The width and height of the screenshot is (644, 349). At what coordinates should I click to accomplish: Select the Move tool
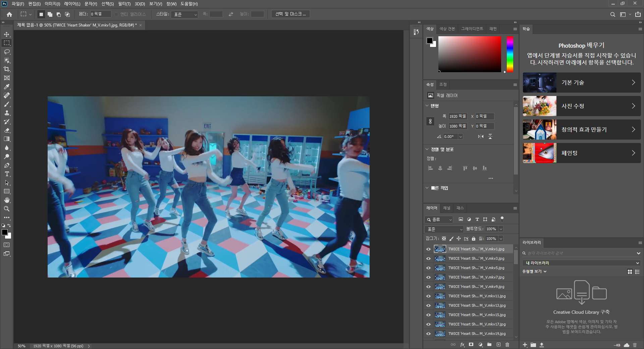(7, 34)
